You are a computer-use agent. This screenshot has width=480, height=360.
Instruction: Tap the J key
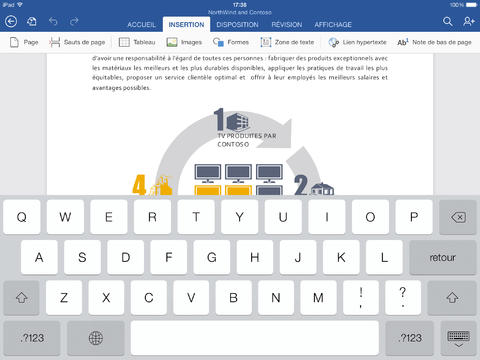pyautogui.click(x=298, y=257)
